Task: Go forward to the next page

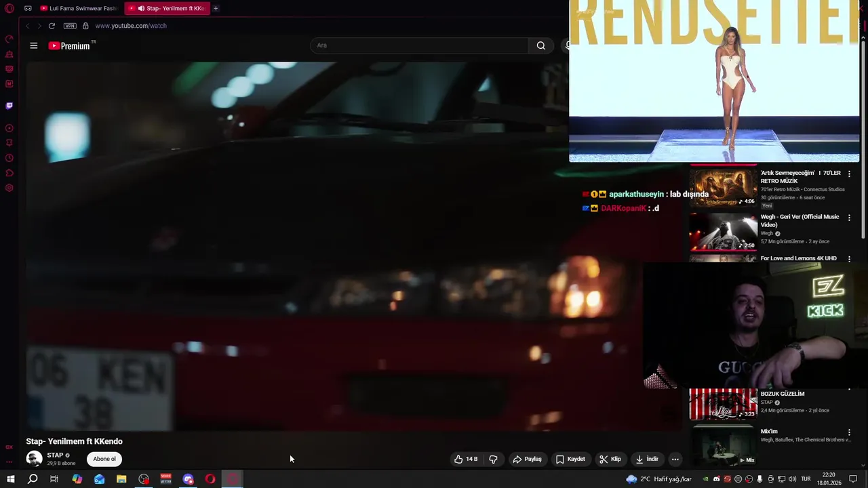Action: [39, 26]
